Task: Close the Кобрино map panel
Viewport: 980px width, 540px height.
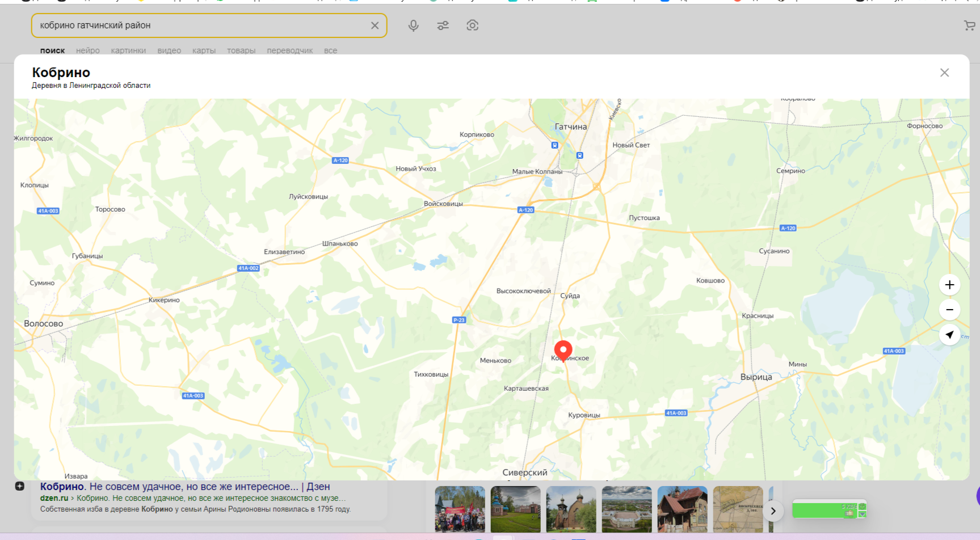Action: (x=944, y=73)
